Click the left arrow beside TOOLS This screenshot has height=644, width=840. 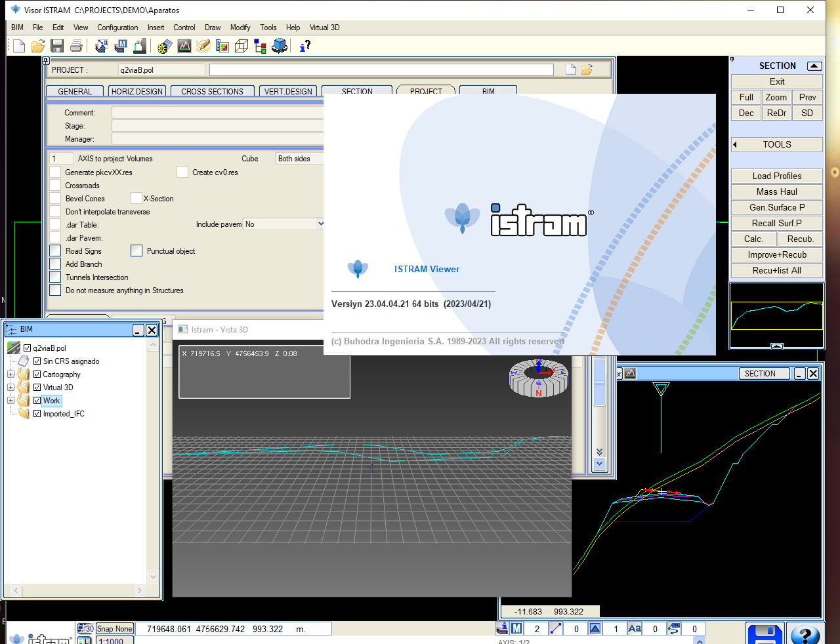[x=735, y=144]
